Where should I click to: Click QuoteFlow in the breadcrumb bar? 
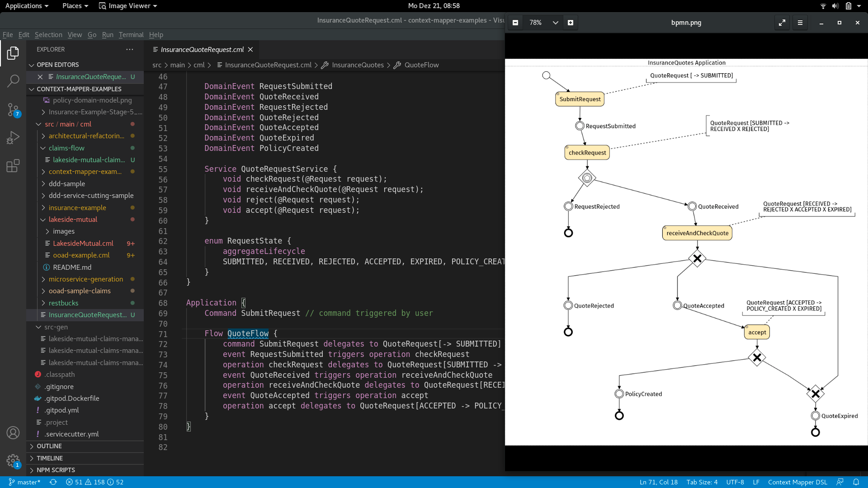421,65
